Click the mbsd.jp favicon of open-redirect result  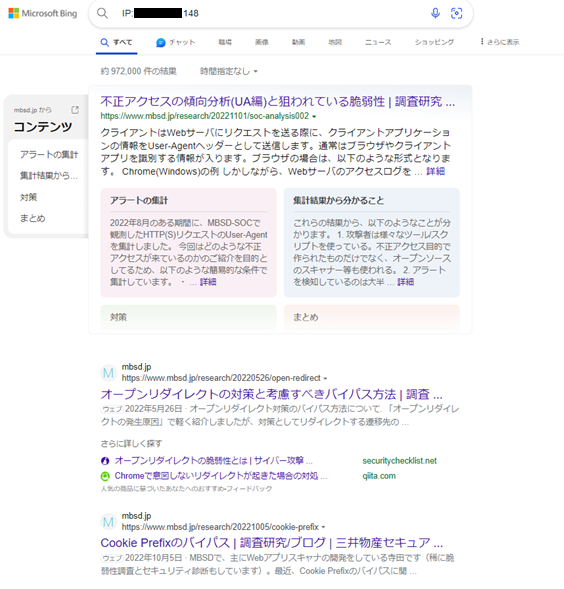(108, 373)
